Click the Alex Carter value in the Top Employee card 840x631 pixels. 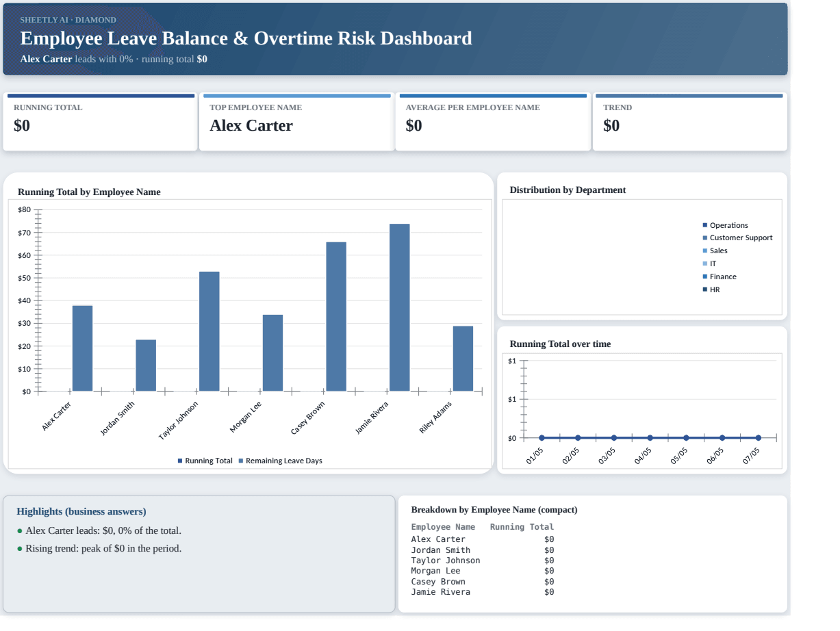(251, 125)
